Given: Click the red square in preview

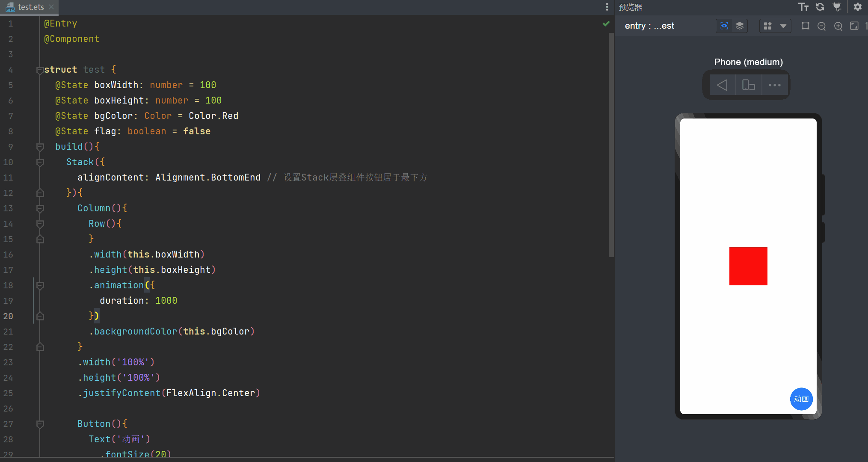Looking at the screenshot, I should pos(748,266).
